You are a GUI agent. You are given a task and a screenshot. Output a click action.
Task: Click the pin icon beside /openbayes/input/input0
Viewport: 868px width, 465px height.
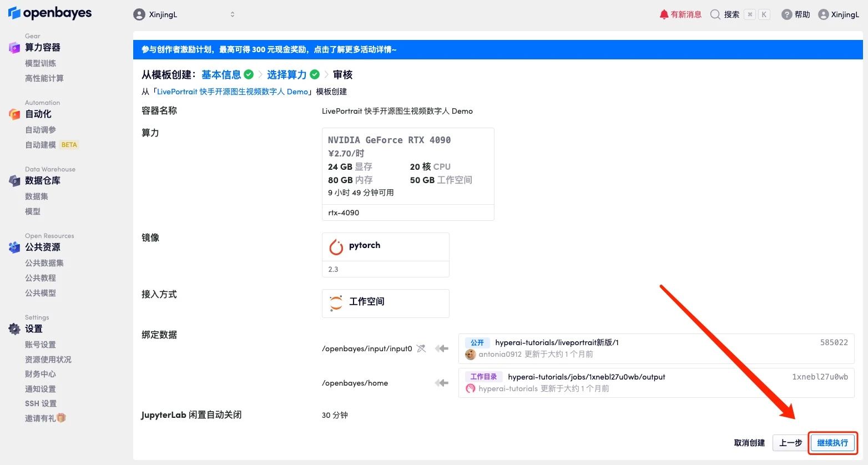point(421,348)
